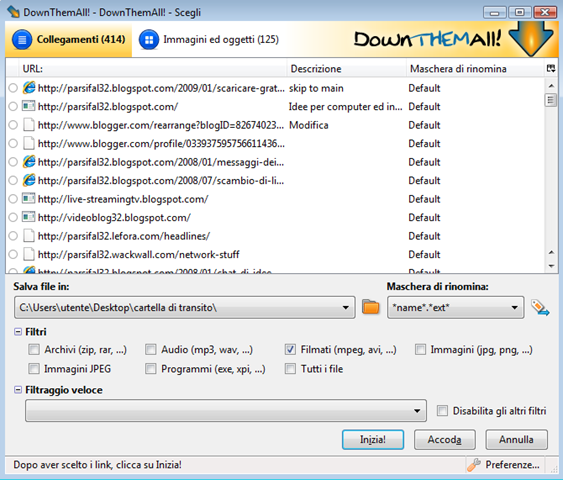Viewport: 563px width, 480px height.
Task: Select radio for blogger.com/rearrange link
Action: pyautogui.click(x=13, y=125)
